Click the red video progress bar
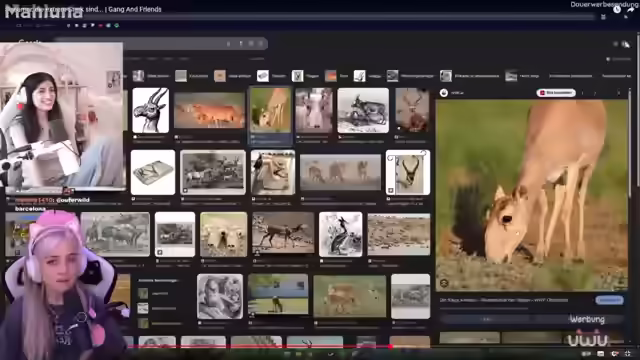Screen dimensions: 640x360 (x=259, y=347)
